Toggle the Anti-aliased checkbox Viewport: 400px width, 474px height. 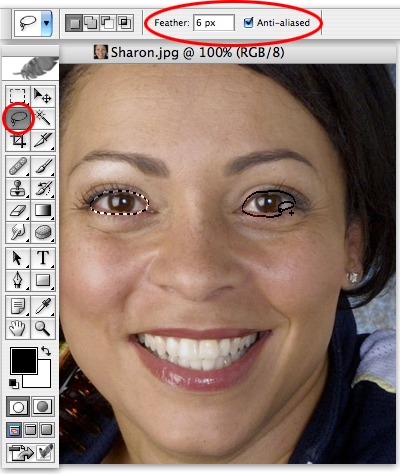(x=248, y=23)
